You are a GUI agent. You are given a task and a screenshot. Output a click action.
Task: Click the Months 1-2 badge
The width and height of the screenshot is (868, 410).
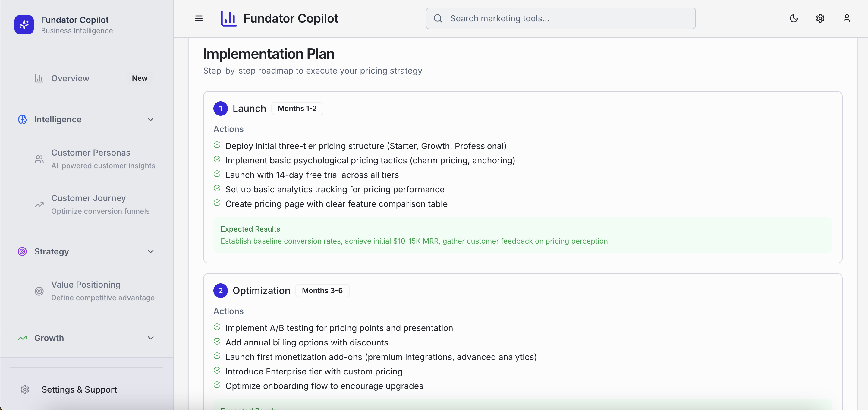(297, 109)
